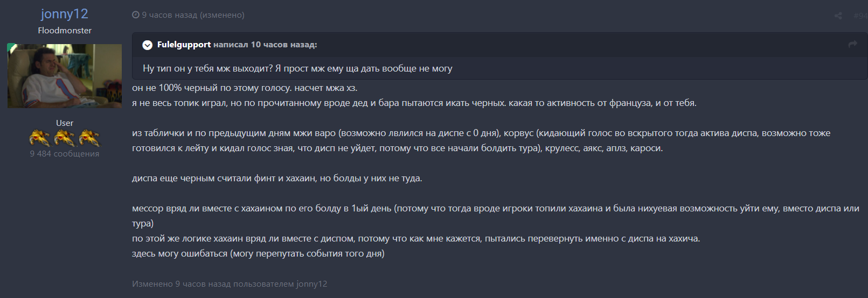The image size is (868, 298).
Task: Click jonny12's avatar picture
Action: click(65, 76)
